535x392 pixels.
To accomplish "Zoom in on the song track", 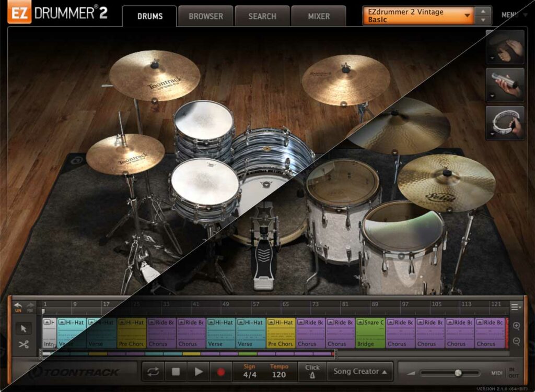I will pos(516,326).
